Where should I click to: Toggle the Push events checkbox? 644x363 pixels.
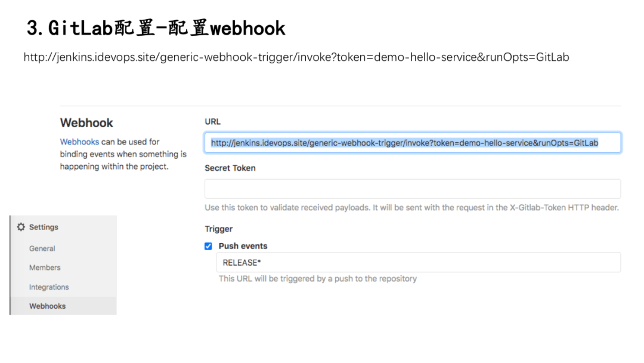point(208,246)
